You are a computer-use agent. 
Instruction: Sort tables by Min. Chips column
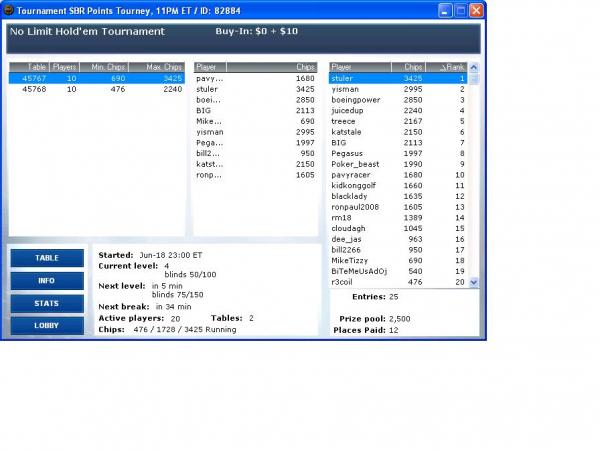click(x=107, y=67)
